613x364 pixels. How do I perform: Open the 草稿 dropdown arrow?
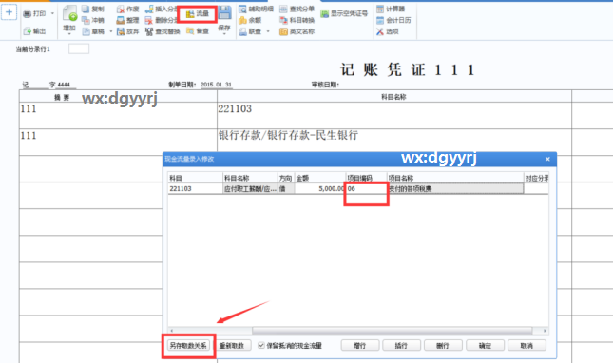tap(110, 31)
